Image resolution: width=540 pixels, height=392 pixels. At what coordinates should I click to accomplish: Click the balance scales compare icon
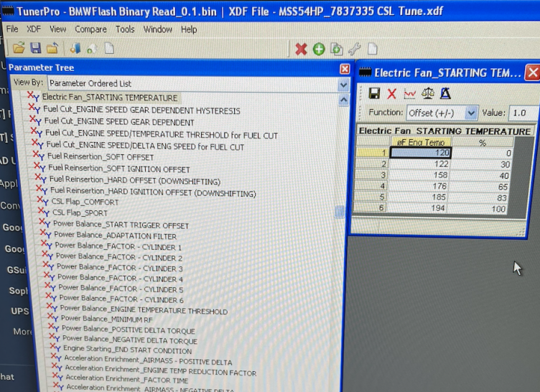(x=428, y=93)
